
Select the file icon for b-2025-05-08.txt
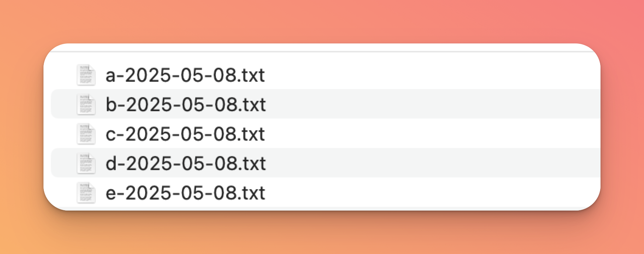(x=86, y=104)
